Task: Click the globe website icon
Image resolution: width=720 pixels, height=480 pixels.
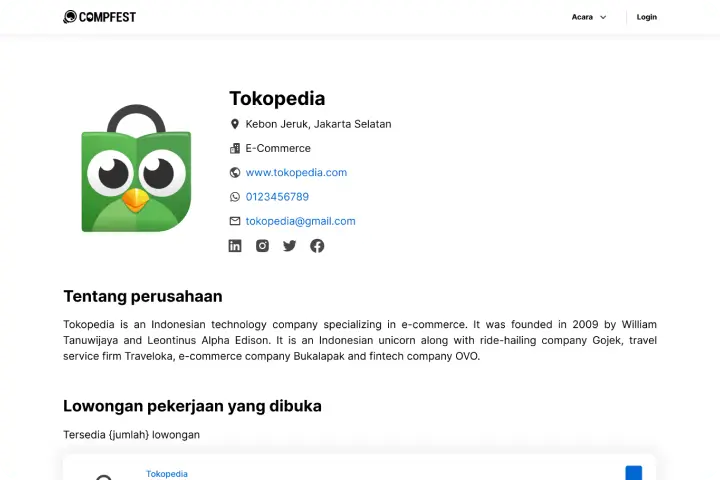Action: coord(235,172)
